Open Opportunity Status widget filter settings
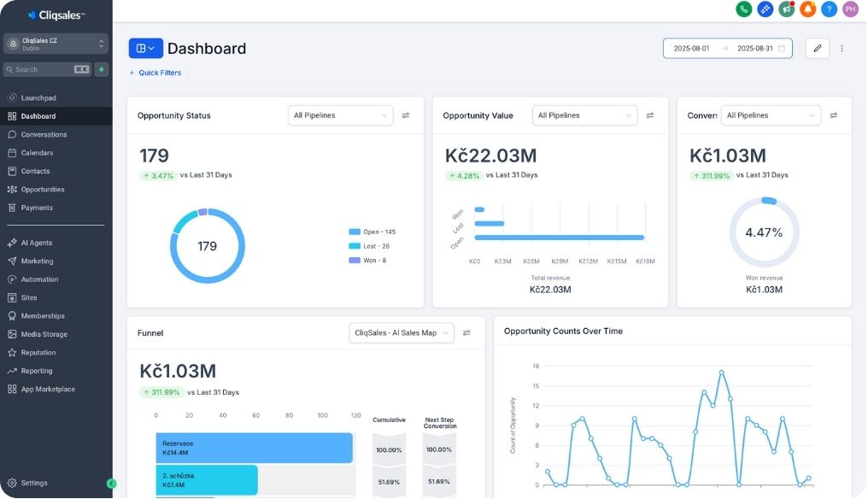 (406, 115)
